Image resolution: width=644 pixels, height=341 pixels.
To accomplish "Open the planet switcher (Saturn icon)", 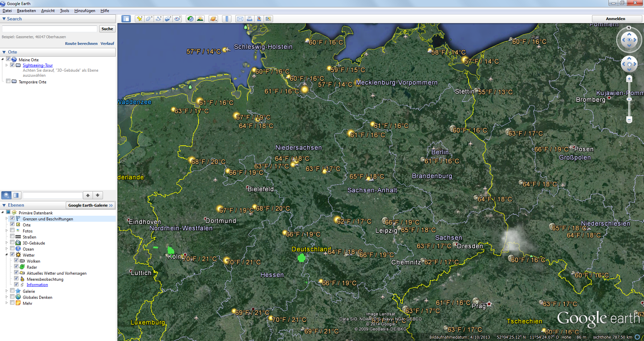I will click(213, 19).
